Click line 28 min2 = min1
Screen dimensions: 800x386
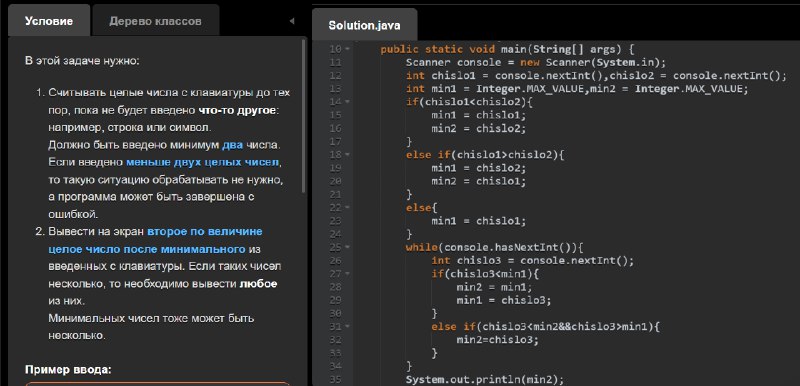click(x=494, y=287)
